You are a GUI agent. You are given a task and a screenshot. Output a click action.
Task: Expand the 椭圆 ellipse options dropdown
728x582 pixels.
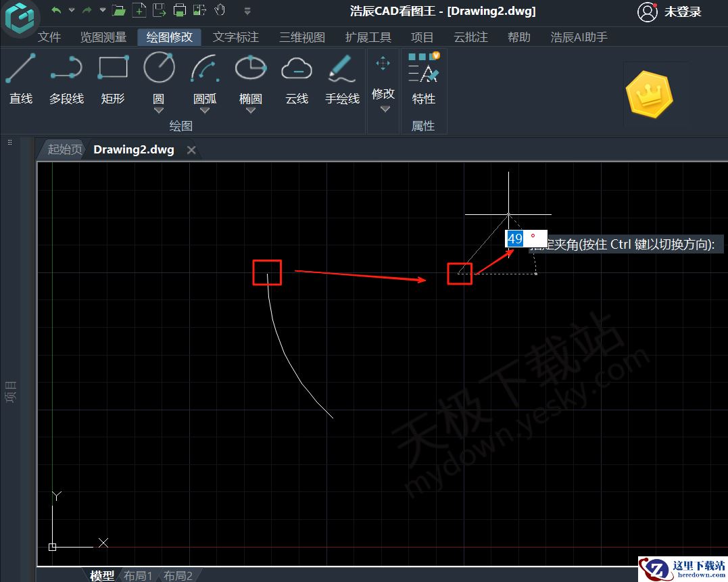[251, 110]
